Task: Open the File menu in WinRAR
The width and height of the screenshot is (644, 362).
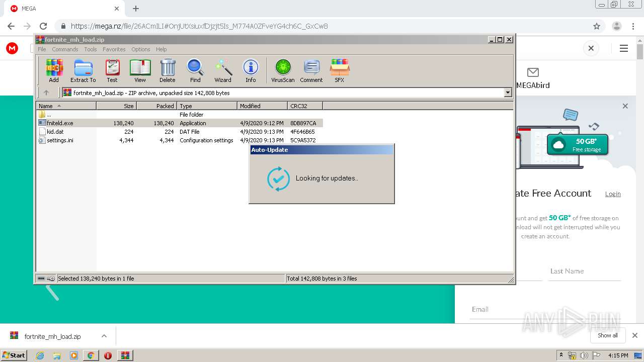Action: 42,49
